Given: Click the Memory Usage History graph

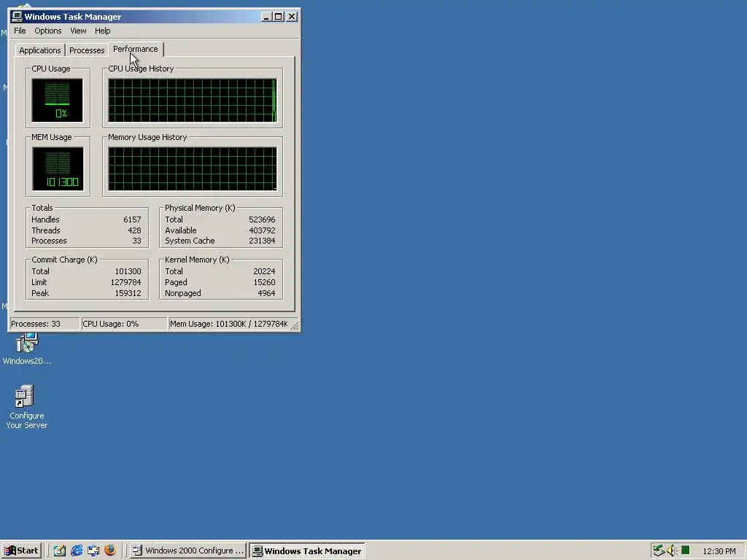Looking at the screenshot, I should (x=193, y=168).
